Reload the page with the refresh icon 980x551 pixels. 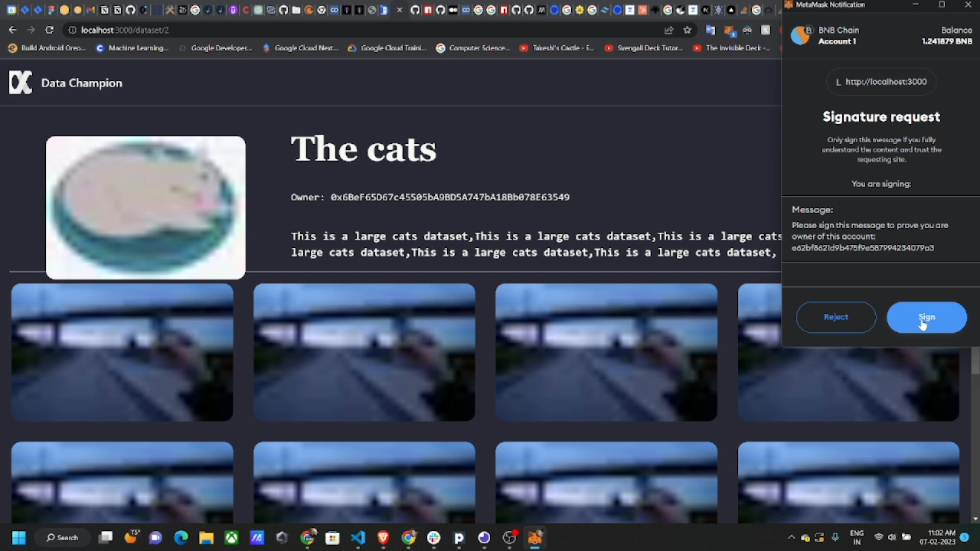coord(49,30)
